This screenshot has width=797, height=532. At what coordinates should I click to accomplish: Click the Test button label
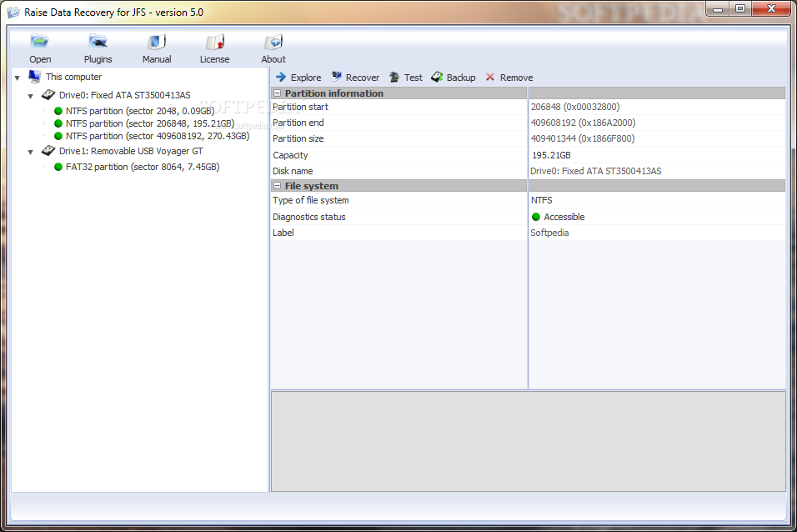[x=414, y=78]
